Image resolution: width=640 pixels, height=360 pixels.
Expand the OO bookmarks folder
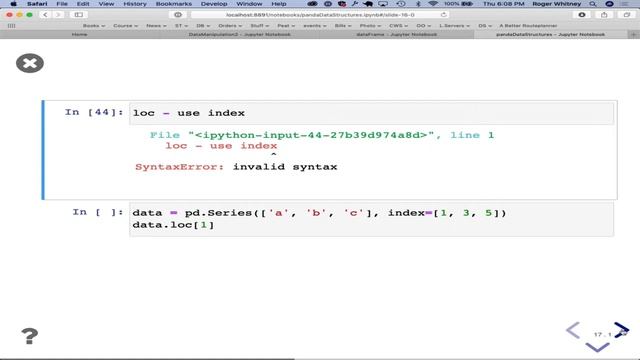(x=423, y=26)
